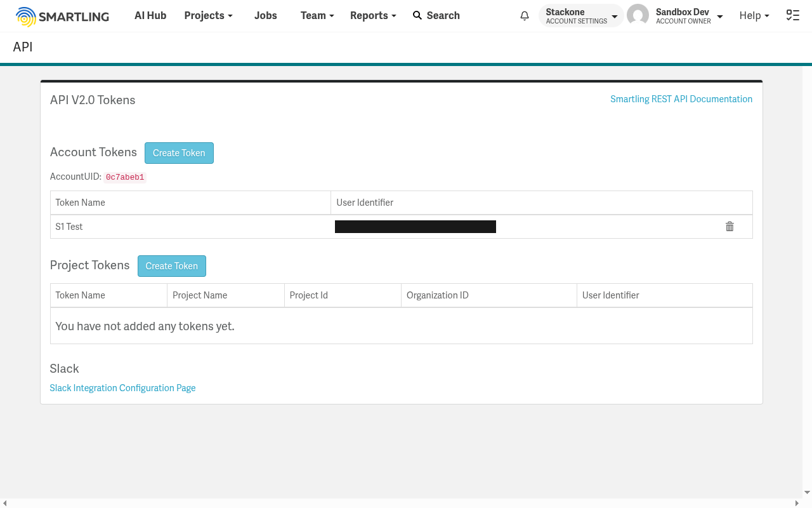This screenshot has width=812, height=508.
Task: Click the 'You have not added any tokens yet' message
Action: tap(145, 326)
